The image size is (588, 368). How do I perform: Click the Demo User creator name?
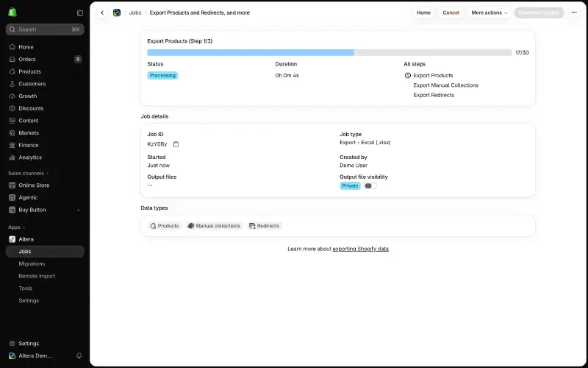coord(354,166)
